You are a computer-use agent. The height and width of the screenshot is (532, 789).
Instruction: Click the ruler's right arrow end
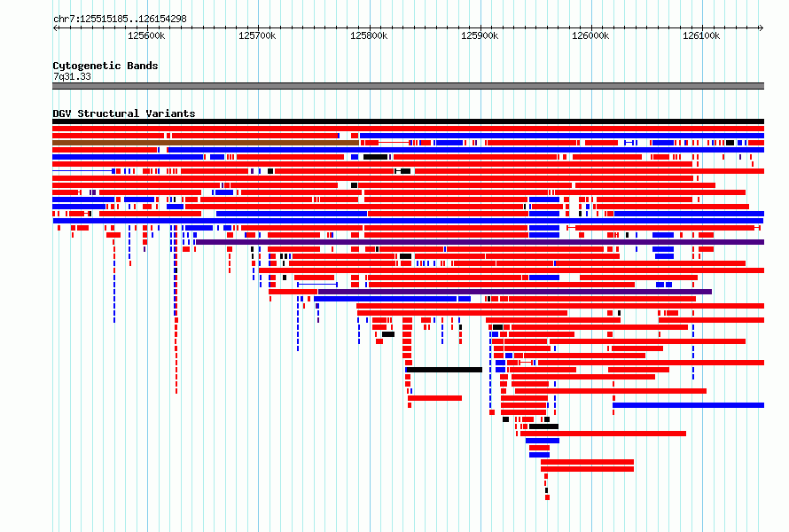tap(762, 27)
